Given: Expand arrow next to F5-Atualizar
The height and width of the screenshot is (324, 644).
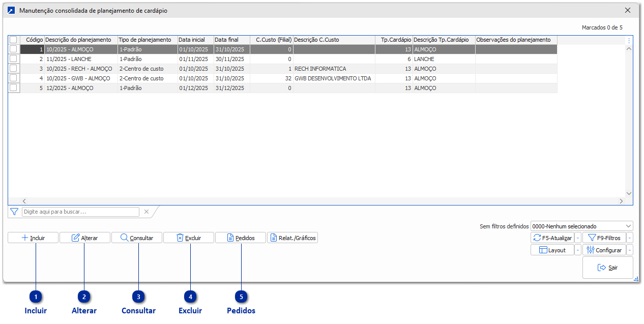Looking at the screenshot, I should [578, 238].
